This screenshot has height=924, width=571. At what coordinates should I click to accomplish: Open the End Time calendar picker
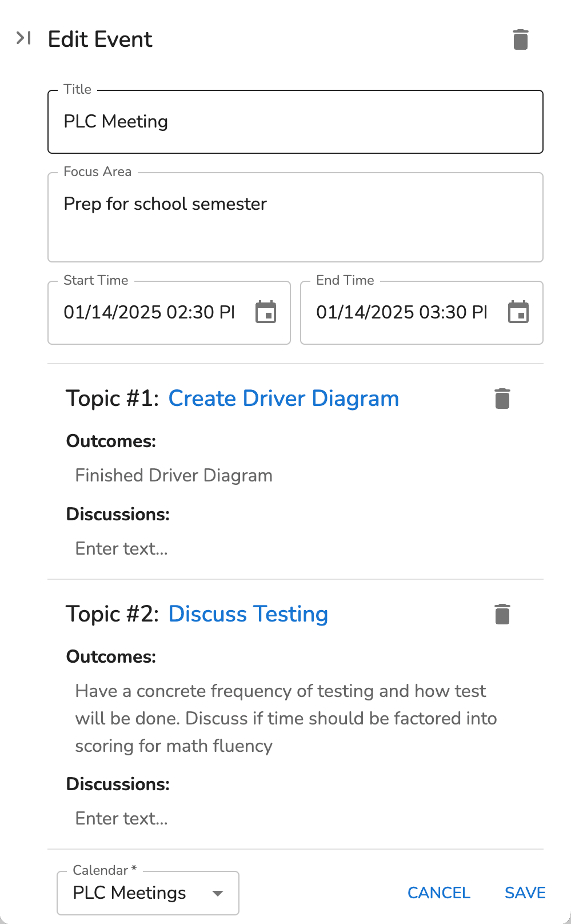click(518, 312)
